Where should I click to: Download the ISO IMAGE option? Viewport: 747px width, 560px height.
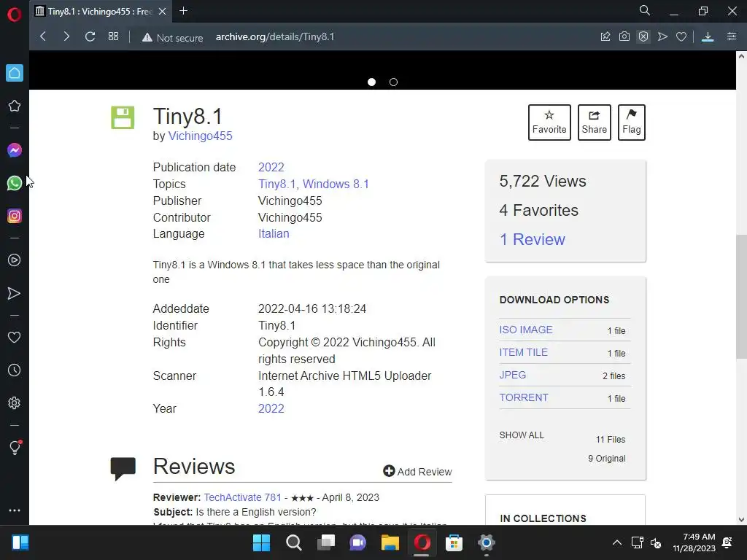526,330
